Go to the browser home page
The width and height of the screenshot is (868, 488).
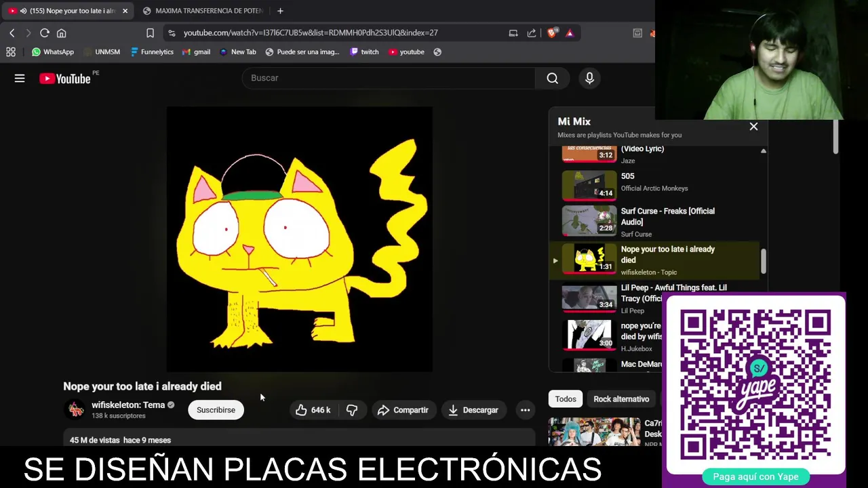coord(62,33)
